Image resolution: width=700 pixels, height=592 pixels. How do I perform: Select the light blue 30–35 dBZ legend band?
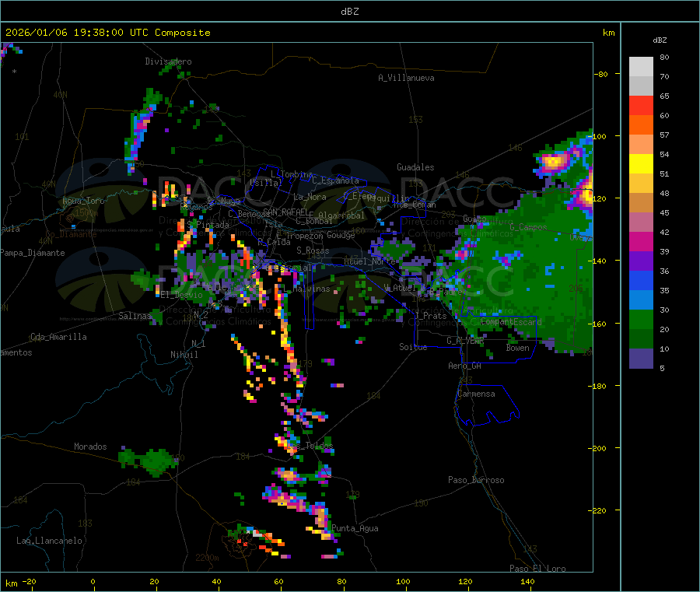tap(641, 300)
